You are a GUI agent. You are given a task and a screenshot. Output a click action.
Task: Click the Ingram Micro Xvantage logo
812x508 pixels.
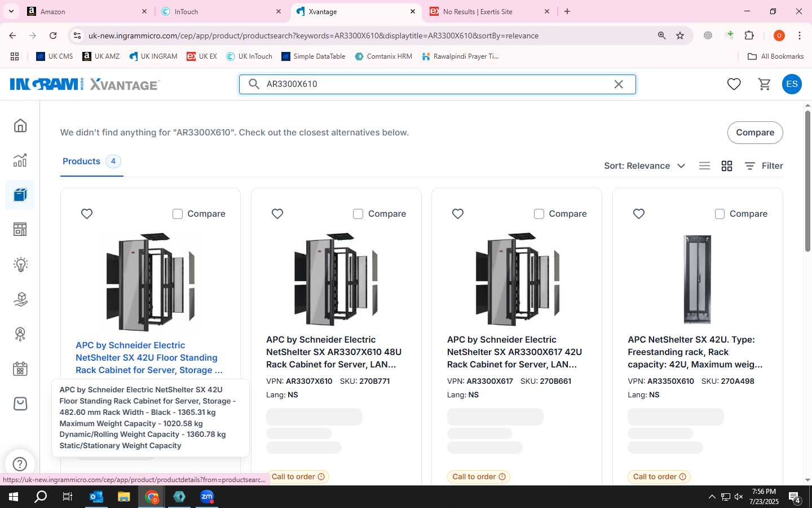click(x=85, y=84)
